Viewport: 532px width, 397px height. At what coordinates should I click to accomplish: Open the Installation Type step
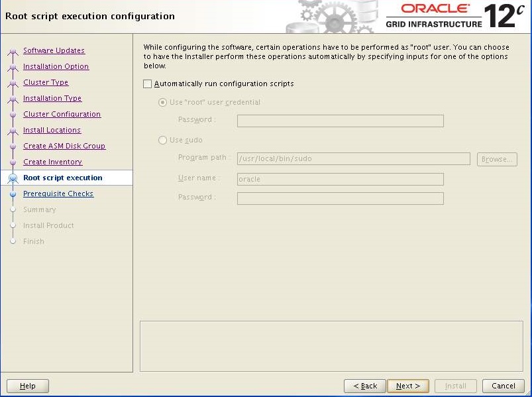(x=52, y=98)
